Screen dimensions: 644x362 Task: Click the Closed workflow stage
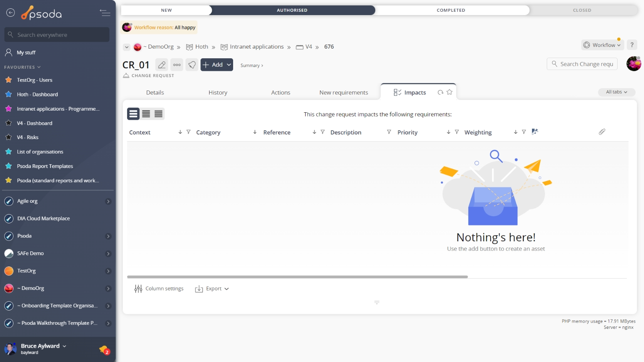coord(582,10)
